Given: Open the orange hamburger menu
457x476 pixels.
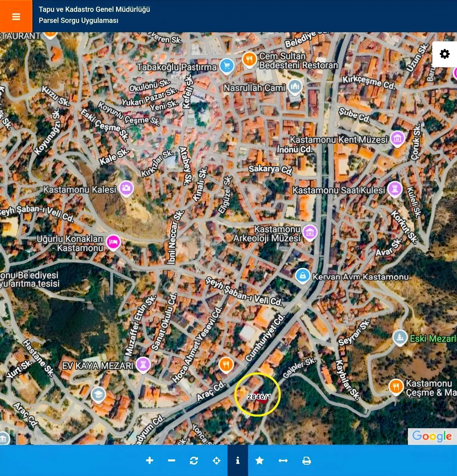Looking at the screenshot, I should coord(16,16).
